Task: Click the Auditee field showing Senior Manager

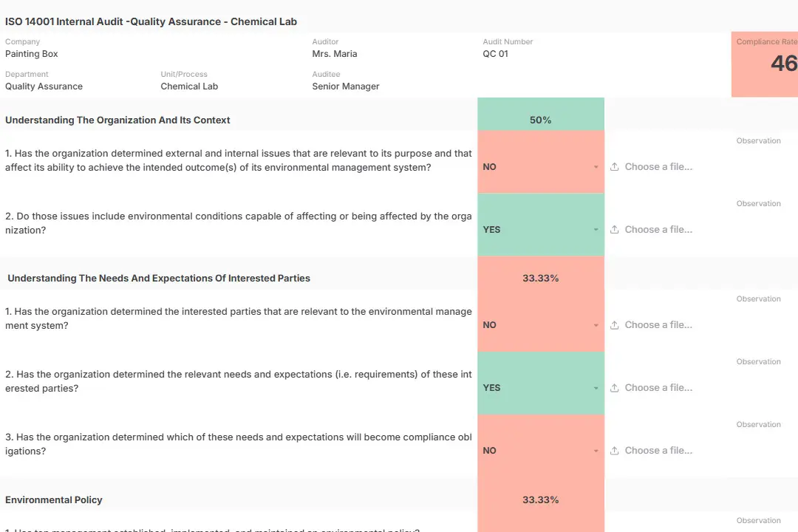Action: click(x=346, y=86)
